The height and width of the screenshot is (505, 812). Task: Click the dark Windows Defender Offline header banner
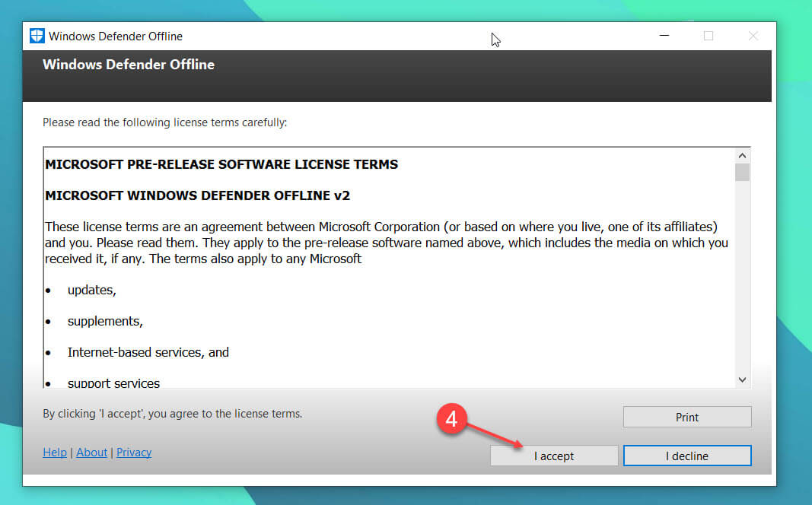[x=396, y=76]
